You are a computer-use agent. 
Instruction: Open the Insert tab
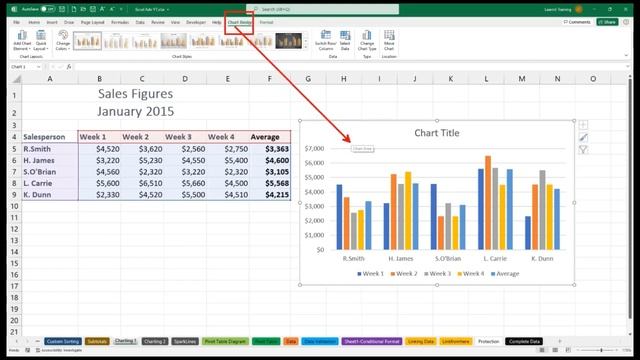52,22
